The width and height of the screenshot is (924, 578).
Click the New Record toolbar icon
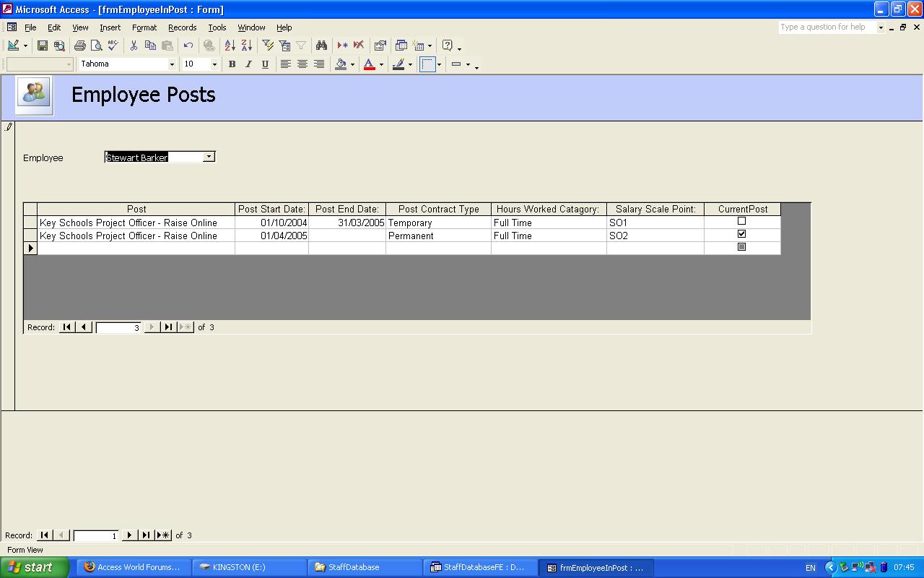pos(342,46)
